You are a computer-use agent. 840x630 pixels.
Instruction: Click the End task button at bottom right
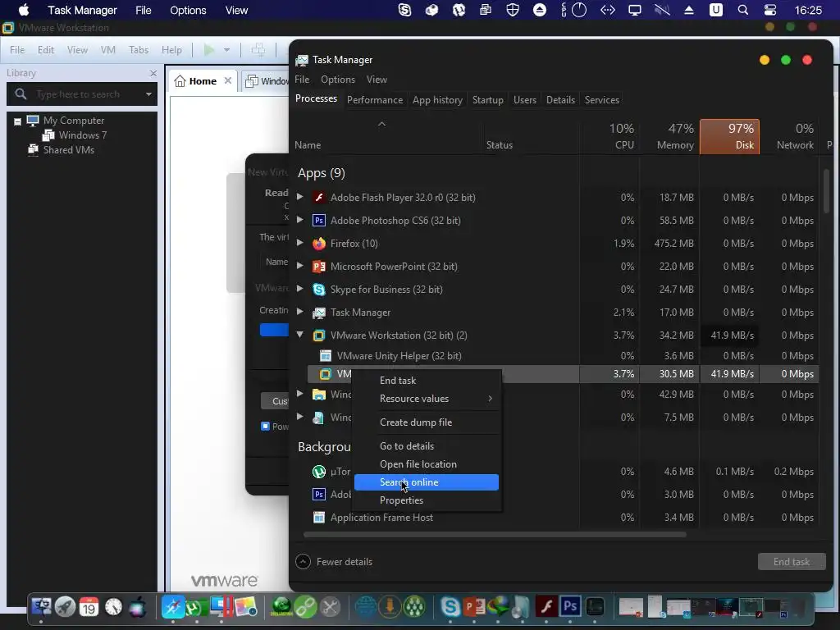pyautogui.click(x=792, y=561)
